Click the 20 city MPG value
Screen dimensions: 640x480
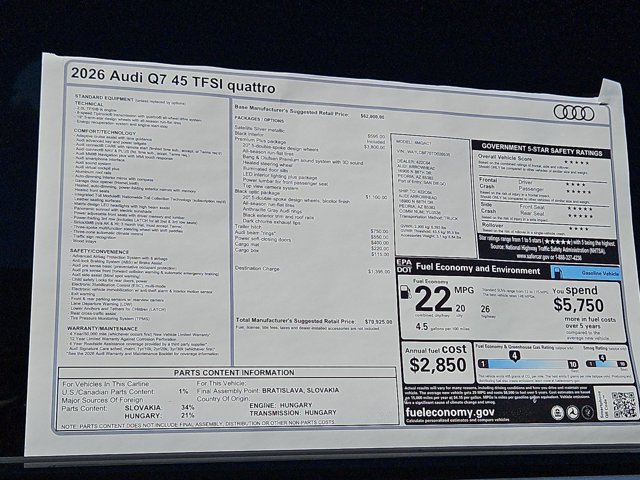(460, 308)
